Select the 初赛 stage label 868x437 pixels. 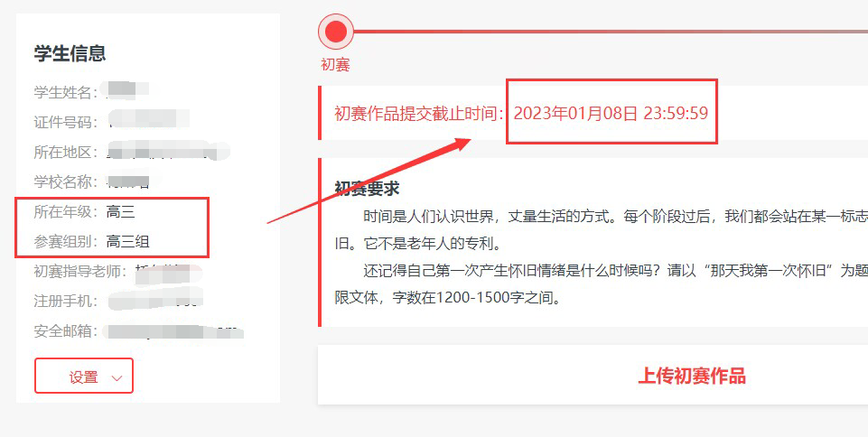click(x=335, y=65)
